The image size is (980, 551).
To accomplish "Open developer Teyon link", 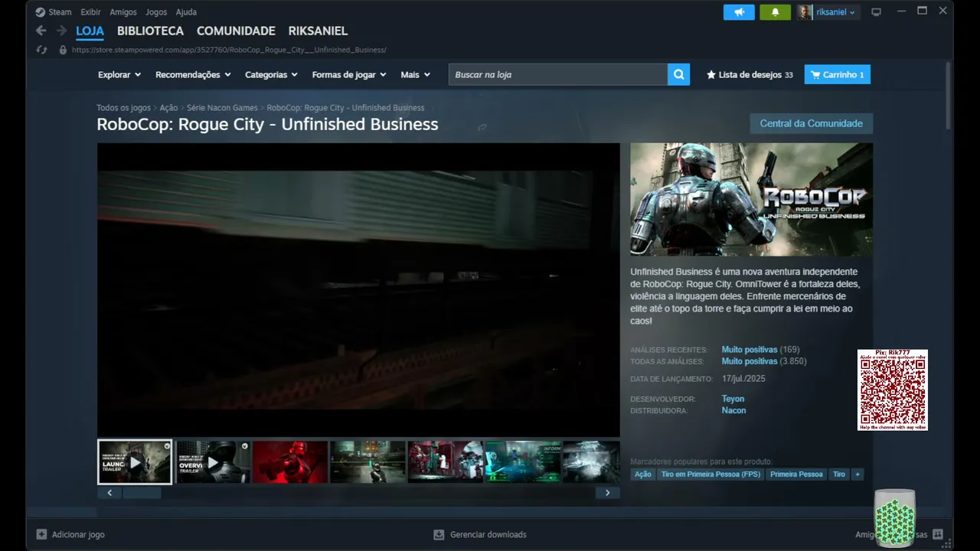I will (x=733, y=399).
